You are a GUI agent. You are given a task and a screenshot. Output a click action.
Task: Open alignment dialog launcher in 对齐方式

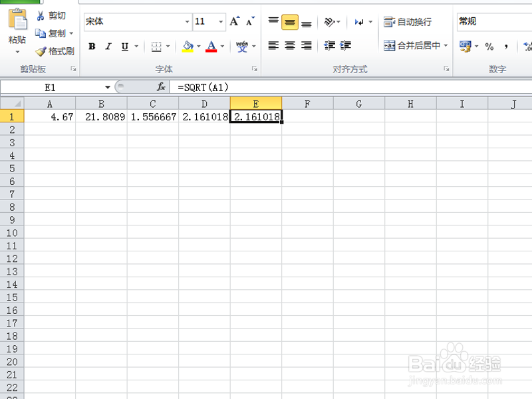coord(446,69)
